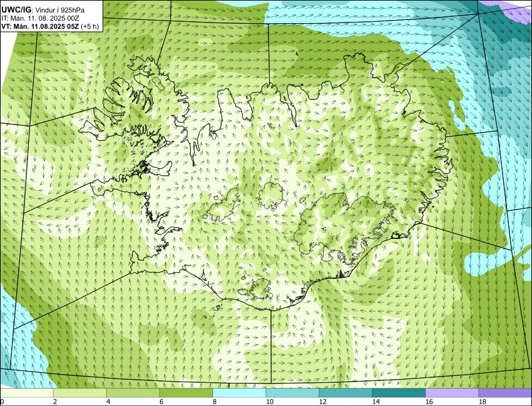Click the 2–4 m/s light green legend swatch

coord(79,393)
